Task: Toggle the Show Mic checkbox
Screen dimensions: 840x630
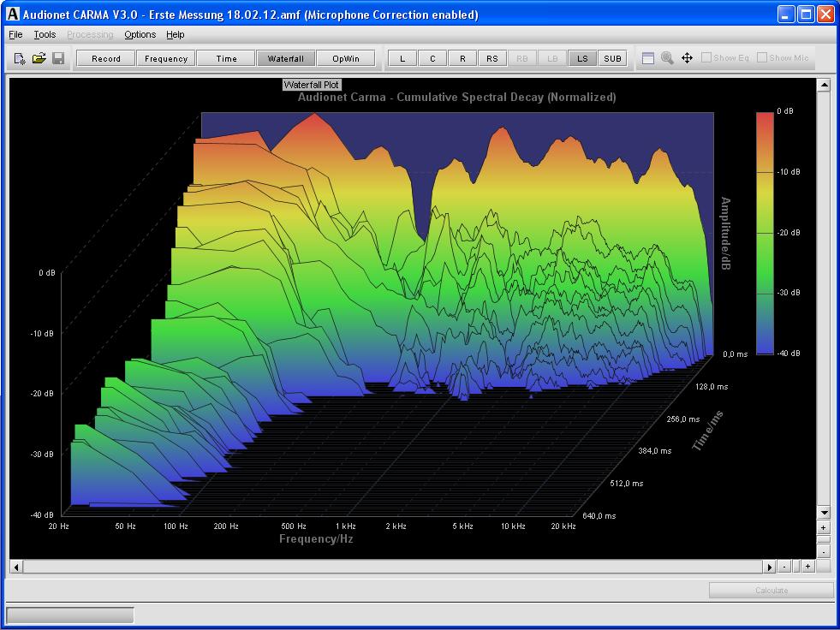Action: (x=762, y=58)
